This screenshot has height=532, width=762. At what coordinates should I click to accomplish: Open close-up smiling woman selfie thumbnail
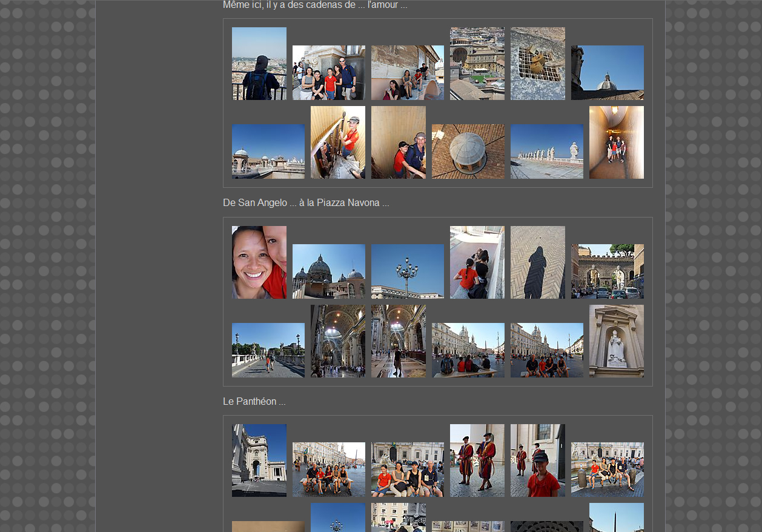tap(259, 262)
